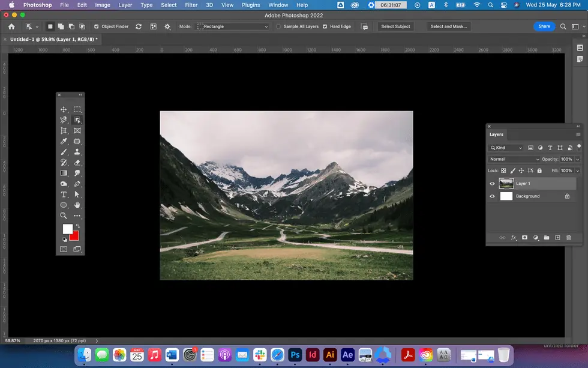
Task: Toggle the Object Finder checkbox
Action: click(x=97, y=26)
